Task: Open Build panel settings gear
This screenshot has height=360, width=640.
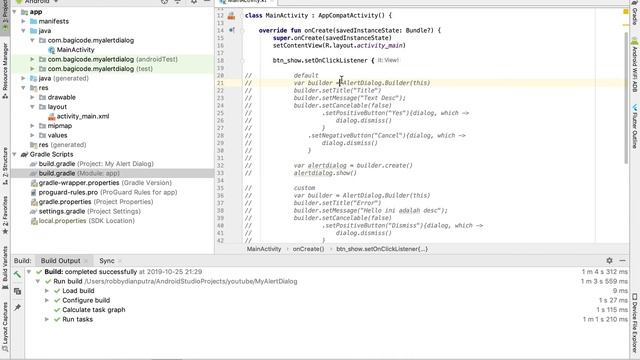Action: coord(609,260)
